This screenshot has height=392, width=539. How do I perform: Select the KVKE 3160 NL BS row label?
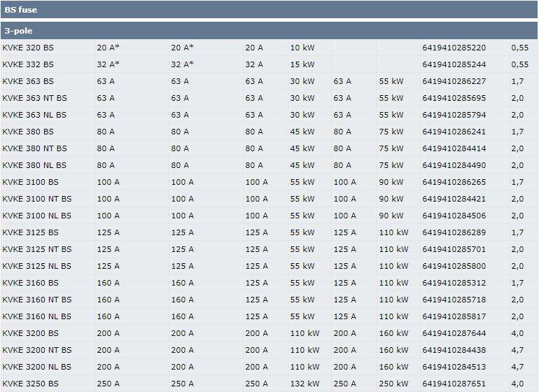(x=36, y=316)
